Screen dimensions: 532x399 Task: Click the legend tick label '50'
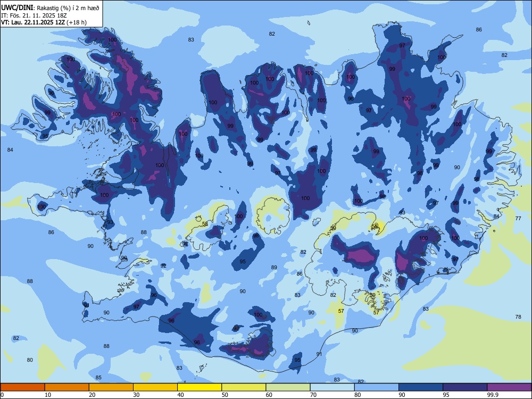225,395
